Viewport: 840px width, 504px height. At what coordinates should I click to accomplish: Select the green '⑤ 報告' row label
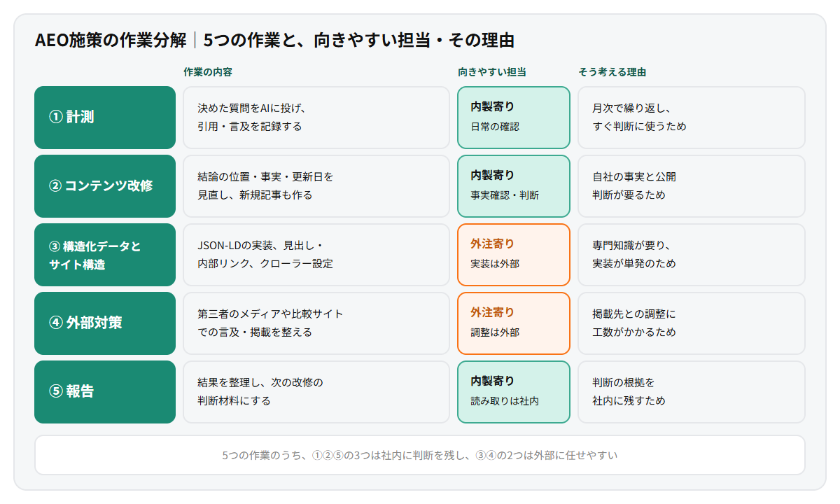(105, 392)
